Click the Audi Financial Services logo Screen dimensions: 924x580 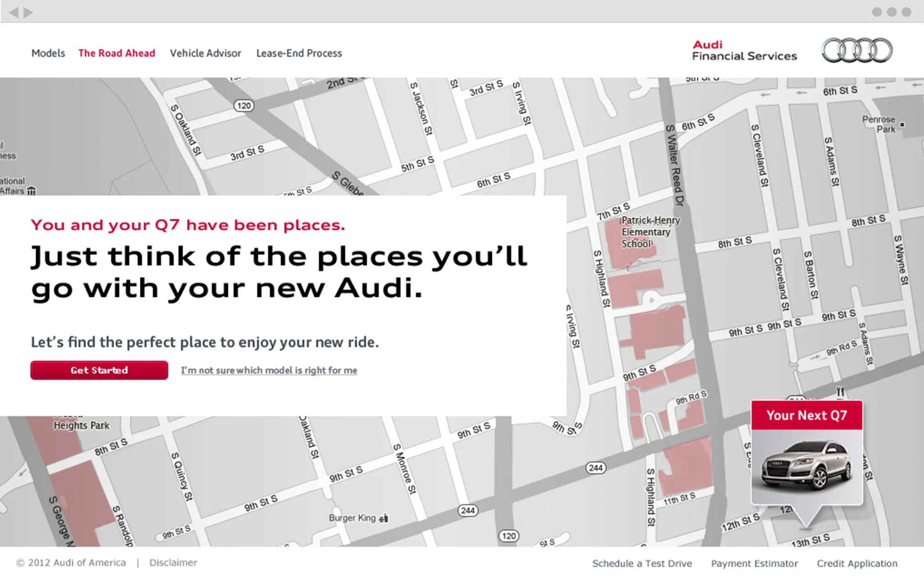[x=744, y=51]
